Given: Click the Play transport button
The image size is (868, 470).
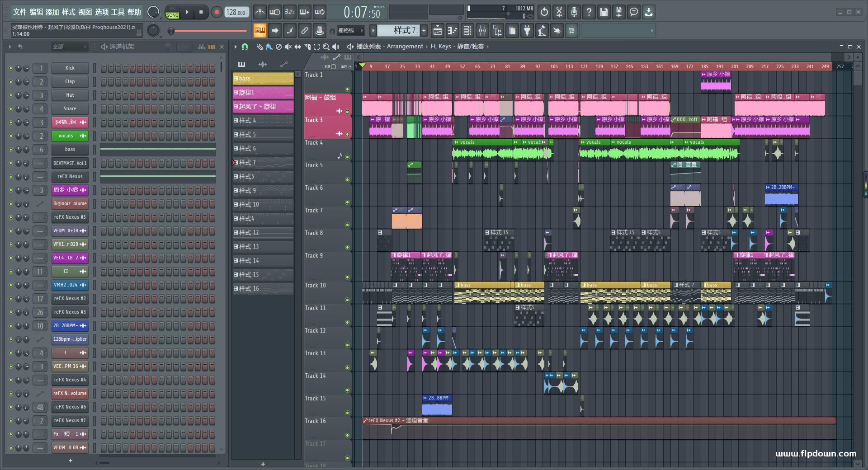Looking at the screenshot, I should [187, 12].
